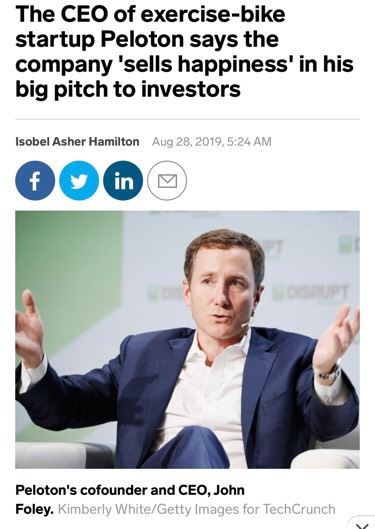
Task: Open author page for Isobel Asher Hamilton
Action: 77,141
